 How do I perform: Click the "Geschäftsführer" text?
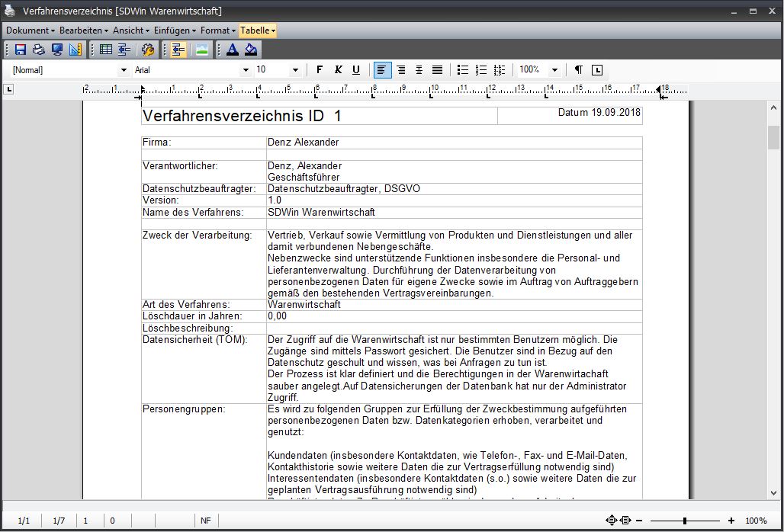tap(304, 178)
